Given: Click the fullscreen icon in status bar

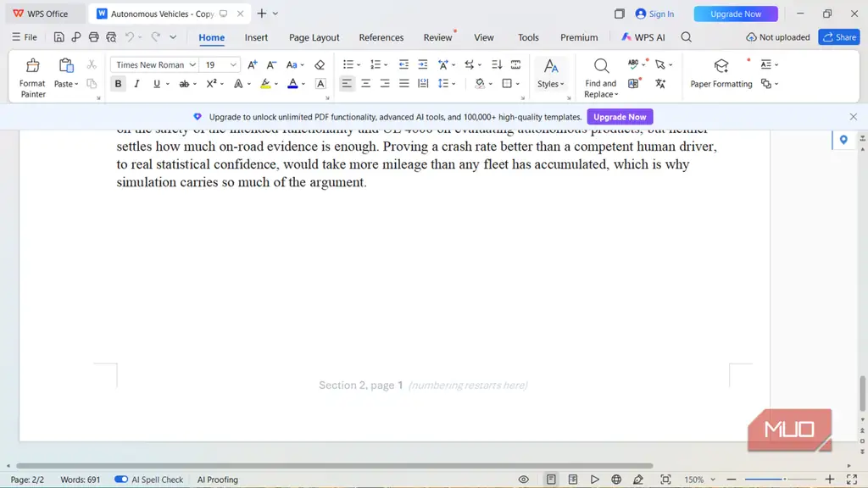Looking at the screenshot, I should pyautogui.click(x=852, y=480).
